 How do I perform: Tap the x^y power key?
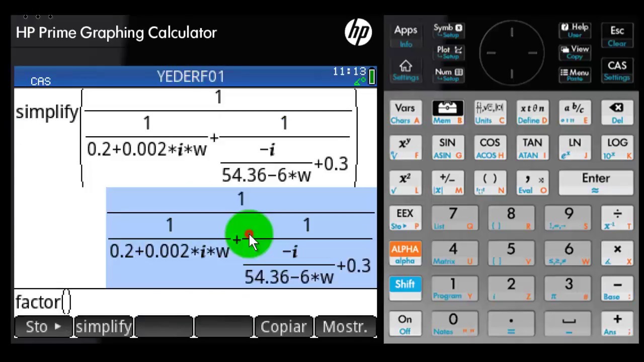coord(405,148)
